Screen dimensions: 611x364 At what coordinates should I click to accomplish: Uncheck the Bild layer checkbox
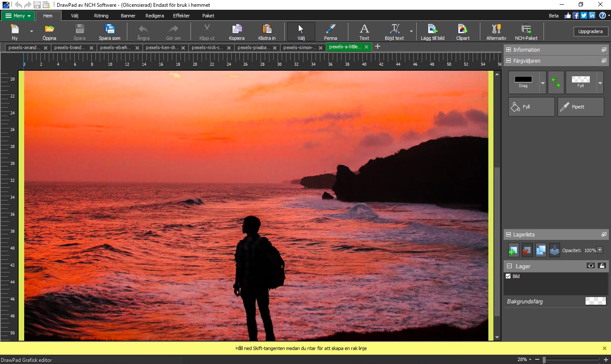pyautogui.click(x=508, y=276)
